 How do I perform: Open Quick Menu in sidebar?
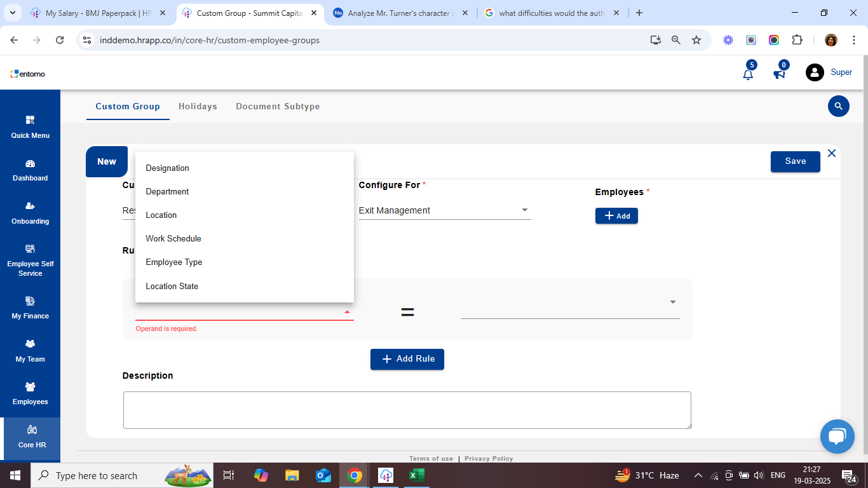pos(30,127)
